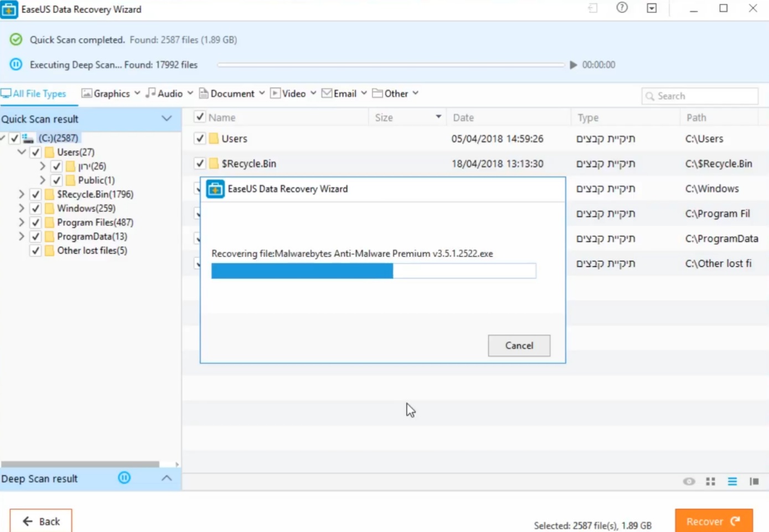This screenshot has height=532, width=769.
Task: Expand the Windows(259) tree node
Action: (22, 208)
